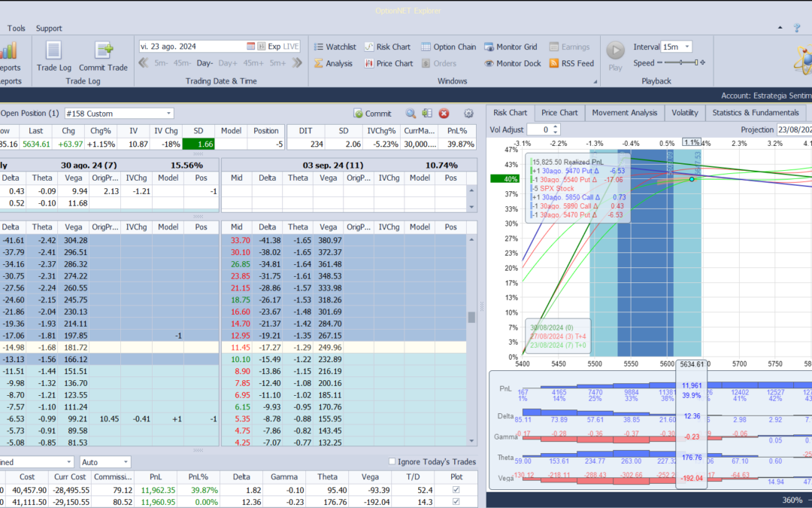Click the red delete position icon
The width and height of the screenshot is (812, 508).
[x=444, y=114]
